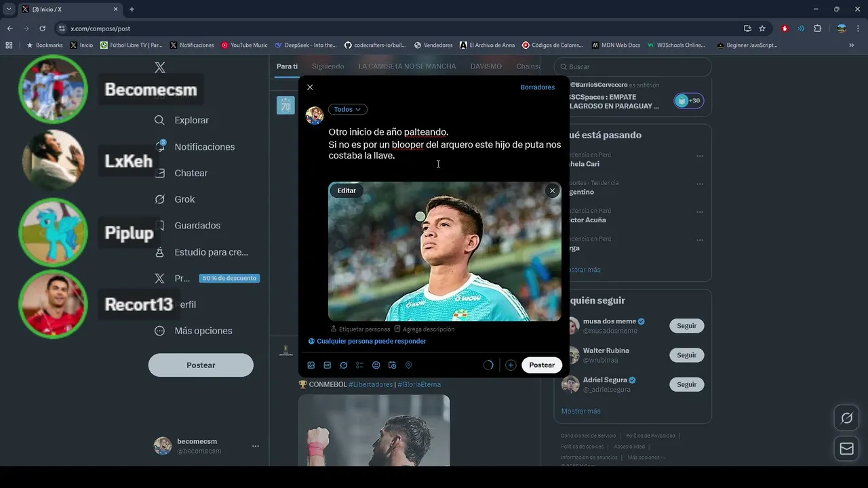868x488 pixels.
Task: Open Guardados in sidebar
Action: point(187,226)
